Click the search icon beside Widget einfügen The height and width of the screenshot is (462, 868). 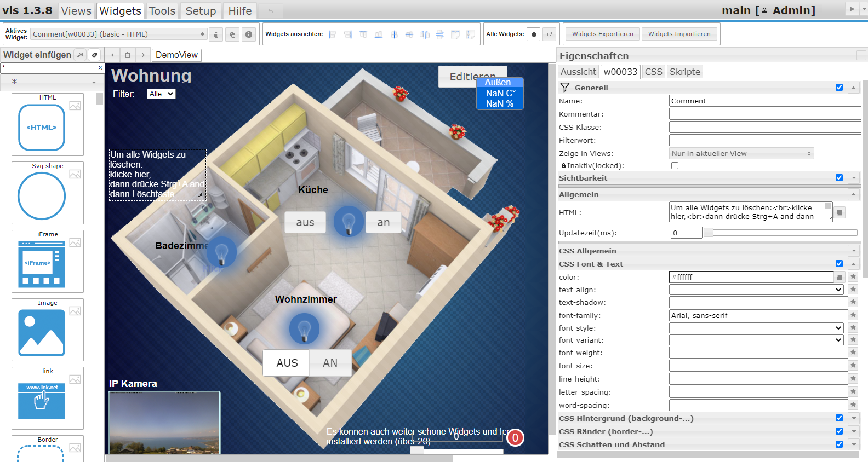pyautogui.click(x=80, y=55)
